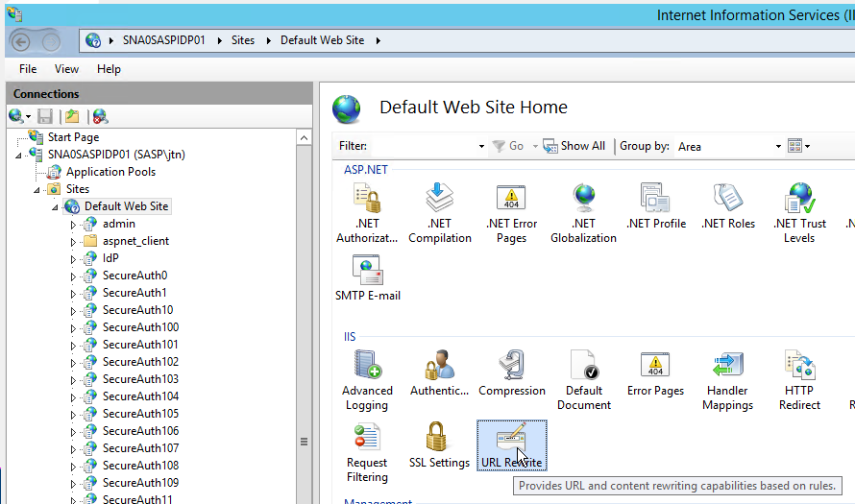Open the File menu
Viewport: 855px width, 504px height.
point(28,69)
